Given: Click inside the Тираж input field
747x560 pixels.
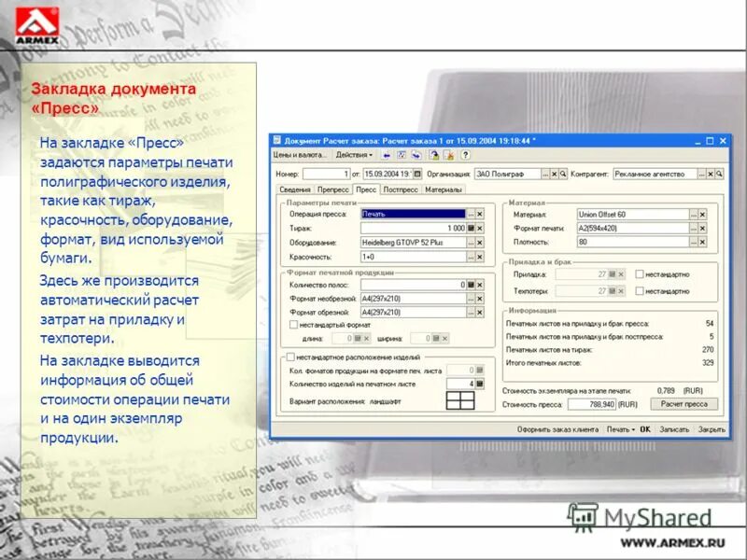Looking at the screenshot, I should 413,227.
